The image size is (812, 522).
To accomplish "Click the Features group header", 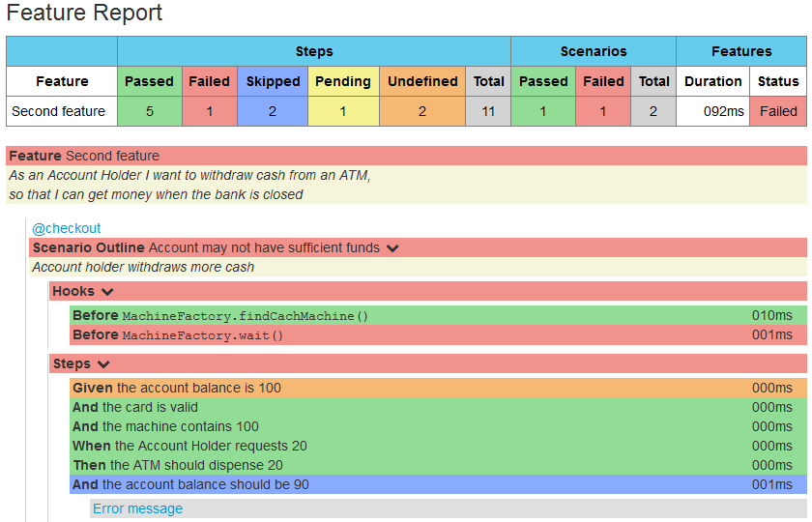I will tap(741, 51).
